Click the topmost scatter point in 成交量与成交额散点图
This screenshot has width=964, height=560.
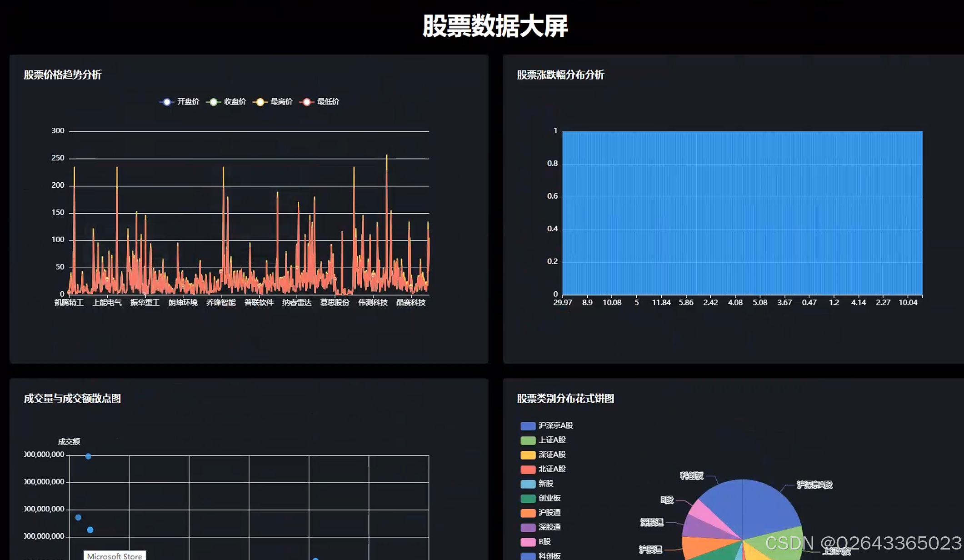pos(88,456)
